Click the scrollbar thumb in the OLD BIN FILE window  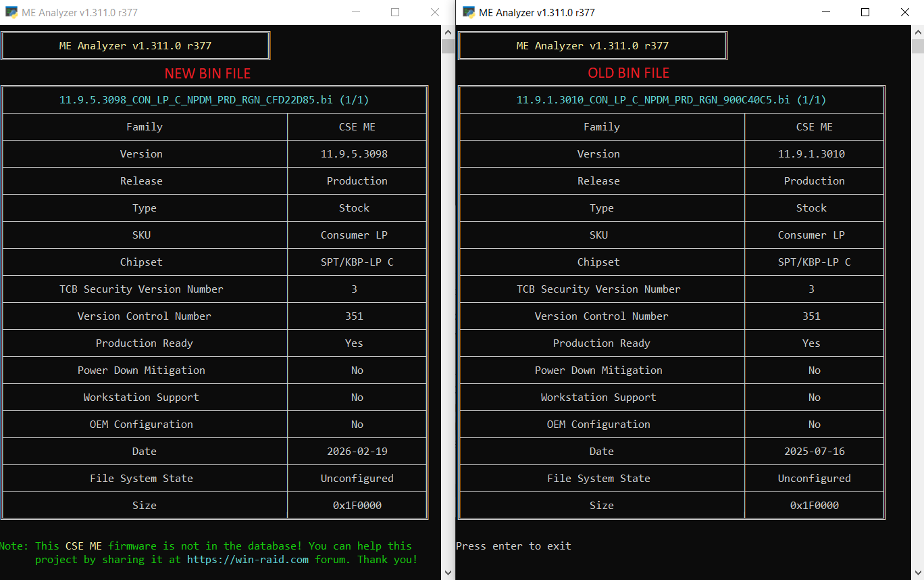[x=917, y=46]
